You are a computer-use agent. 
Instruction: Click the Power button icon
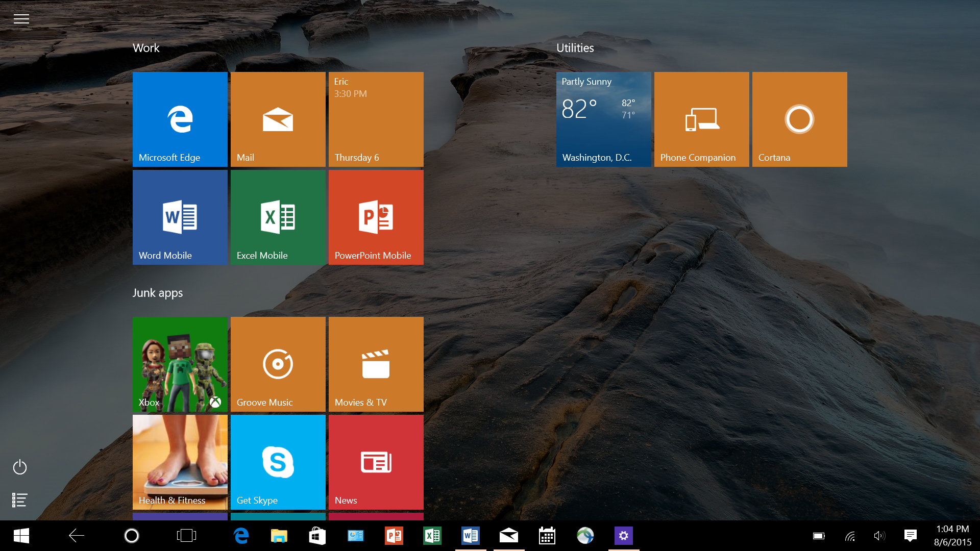(x=20, y=467)
